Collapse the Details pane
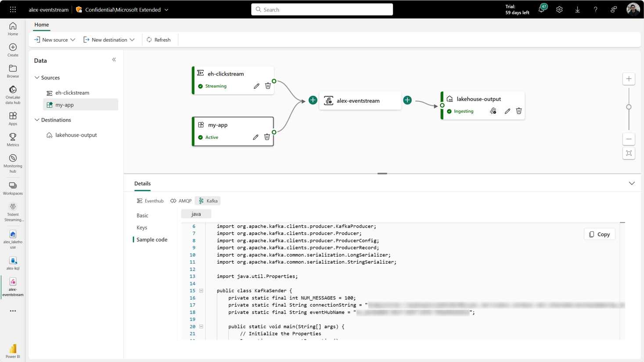 coord(632,184)
